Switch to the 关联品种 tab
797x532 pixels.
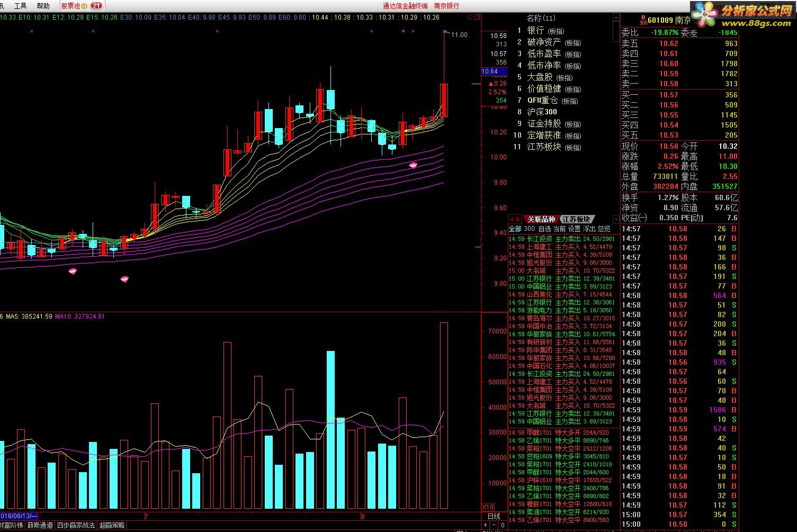point(541,219)
